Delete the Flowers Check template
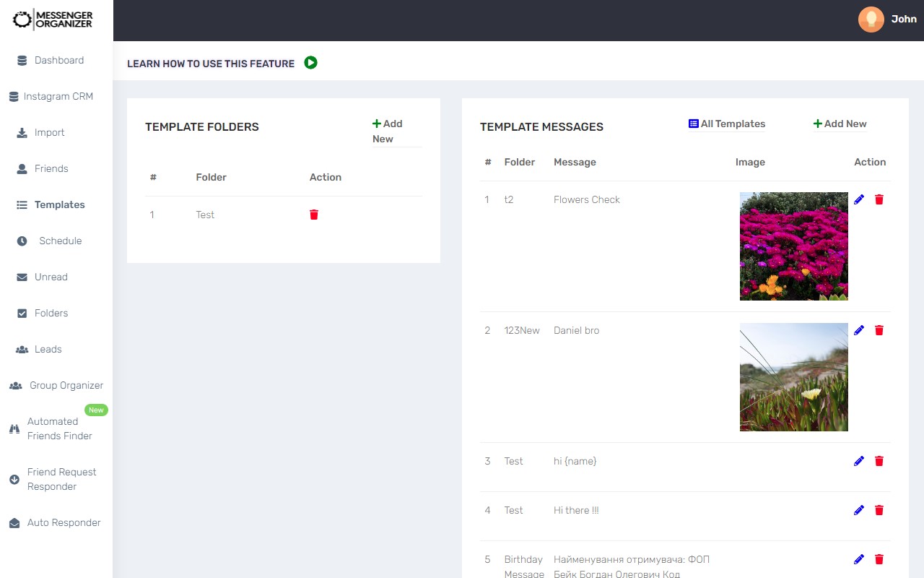The image size is (924, 578). click(879, 199)
